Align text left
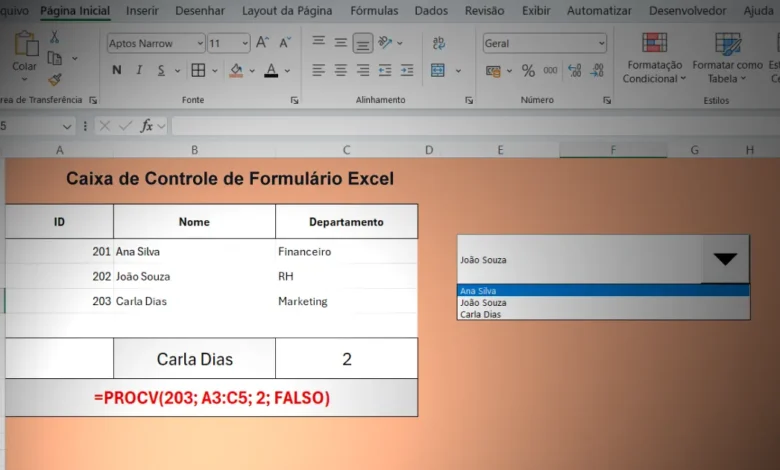This screenshot has height=470, width=780. point(318,71)
